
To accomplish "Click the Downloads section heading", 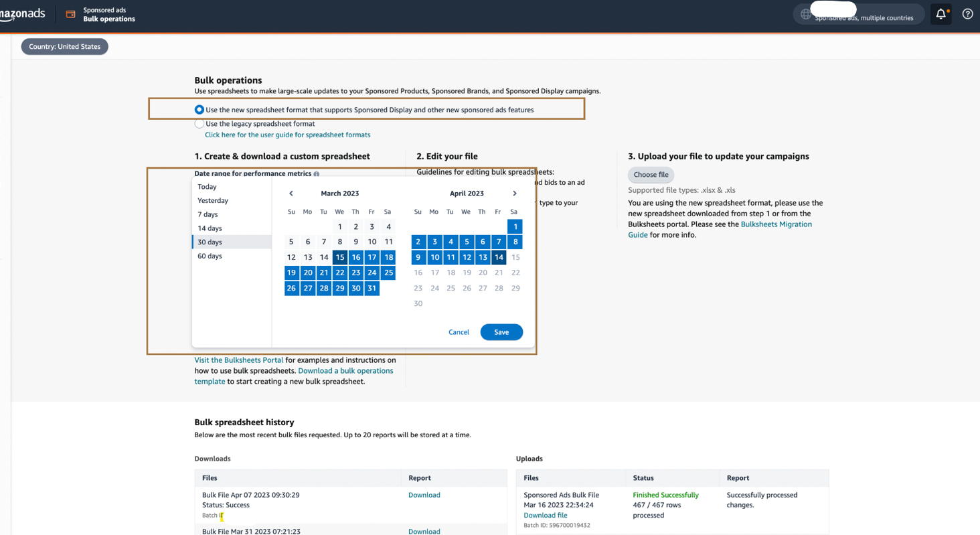I will [x=213, y=459].
